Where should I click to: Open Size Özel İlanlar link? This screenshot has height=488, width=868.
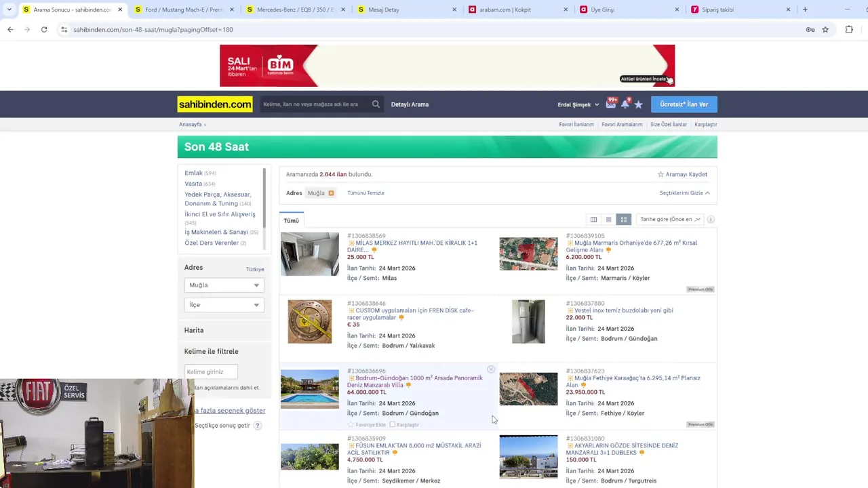click(669, 125)
